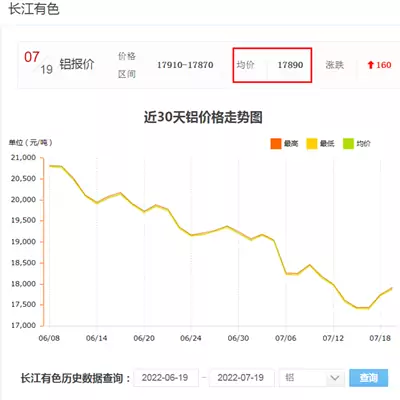Click the 19,000 y-axis label
Image resolution: width=400 pixels, height=400 pixels.
pyautogui.click(x=23, y=242)
